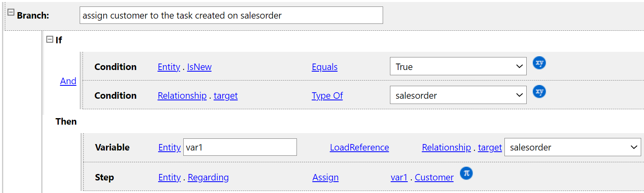
Task: Click the LoadReference action link
Action: click(x=359, y=147)
